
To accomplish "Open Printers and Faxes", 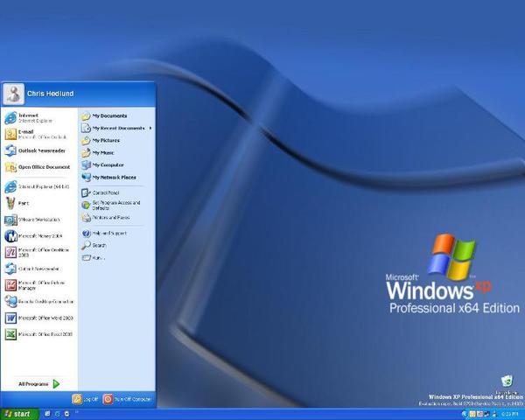I will (x=116, y=218).
